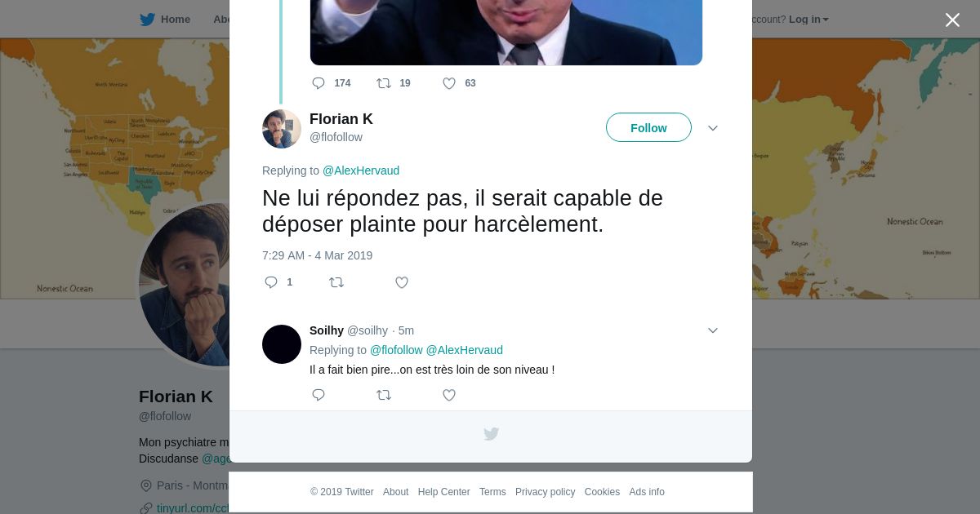Go to the Home tab
Screen dimensions: 980x514
pos(165,20)
